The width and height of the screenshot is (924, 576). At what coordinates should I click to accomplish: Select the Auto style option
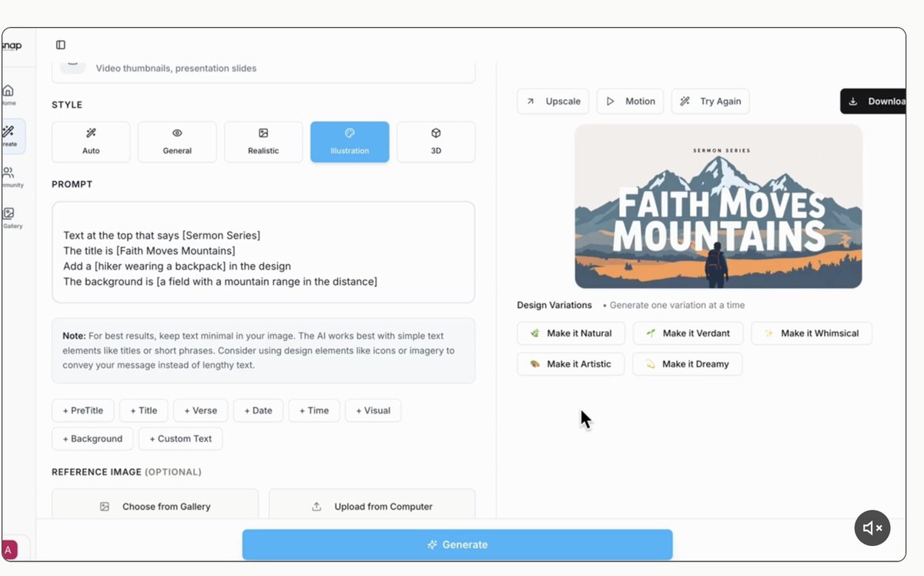click(x=91, y=142)
